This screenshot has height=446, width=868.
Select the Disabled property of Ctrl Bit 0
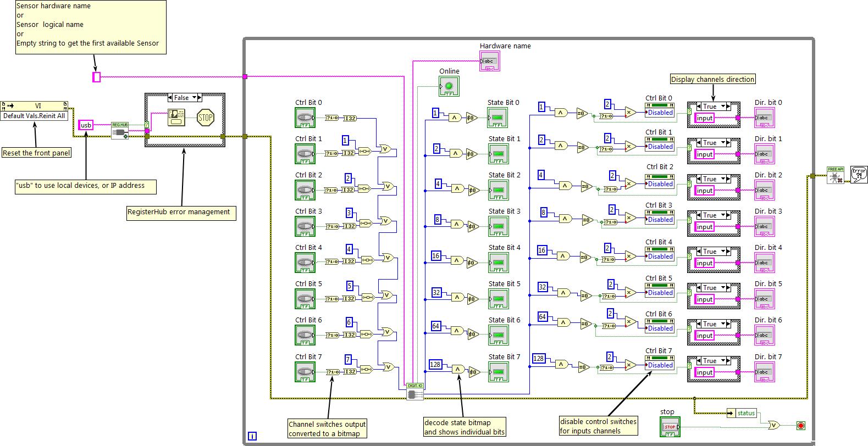(660, 113)
